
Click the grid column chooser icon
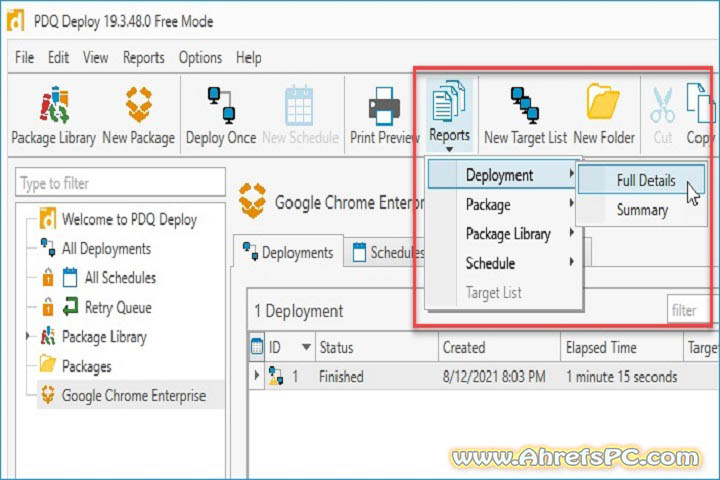click(x=257, y=346)
